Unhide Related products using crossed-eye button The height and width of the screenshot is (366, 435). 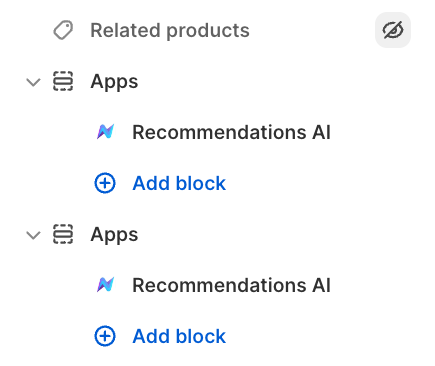[393, 30]
